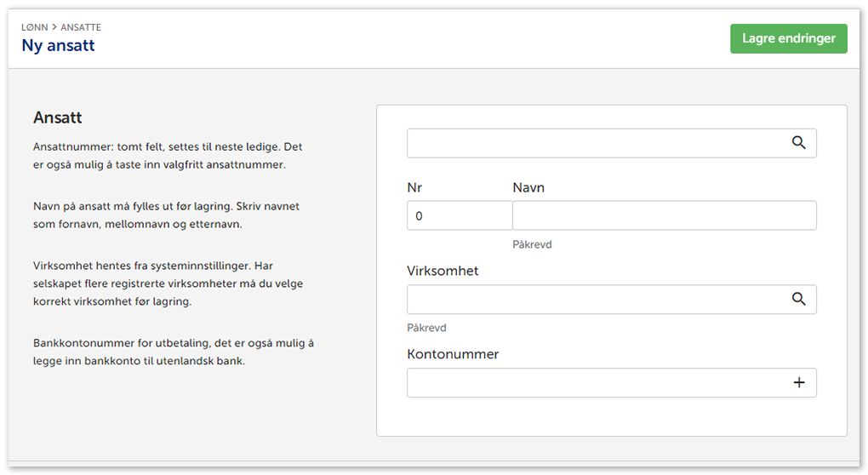Click the Virksomhet search magnifier icon
Viewport: 868px width, 475px height.
(x=798, y=299)
